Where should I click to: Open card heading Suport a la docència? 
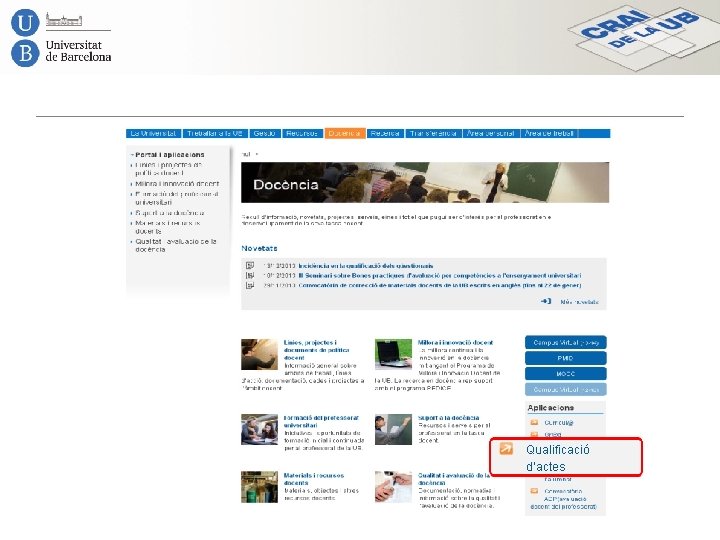pos(449,418)
